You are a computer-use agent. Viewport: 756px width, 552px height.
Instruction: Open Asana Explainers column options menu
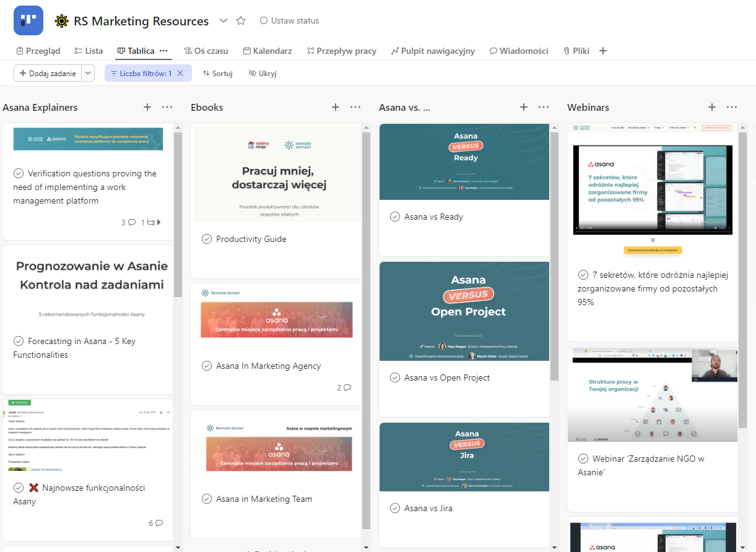pyautogui.click(x=167, y=107)
